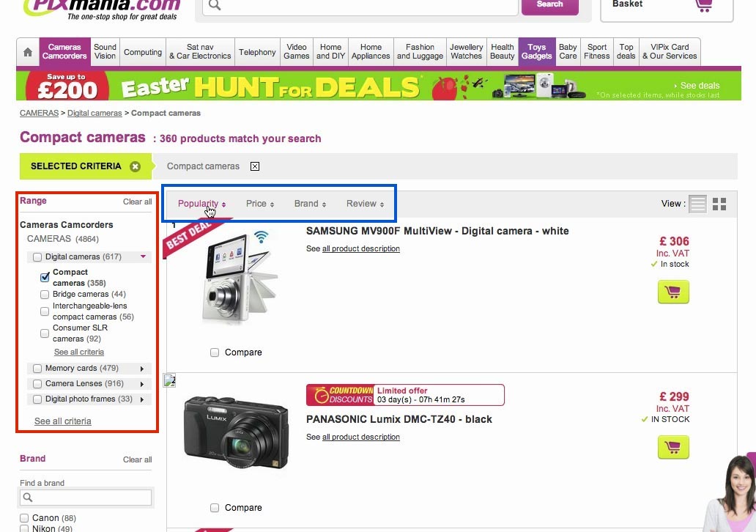This screenshot has width=756, height=532.
Task: Check the Bridge cameras checkbox
Action: click(x=45, y=295)
